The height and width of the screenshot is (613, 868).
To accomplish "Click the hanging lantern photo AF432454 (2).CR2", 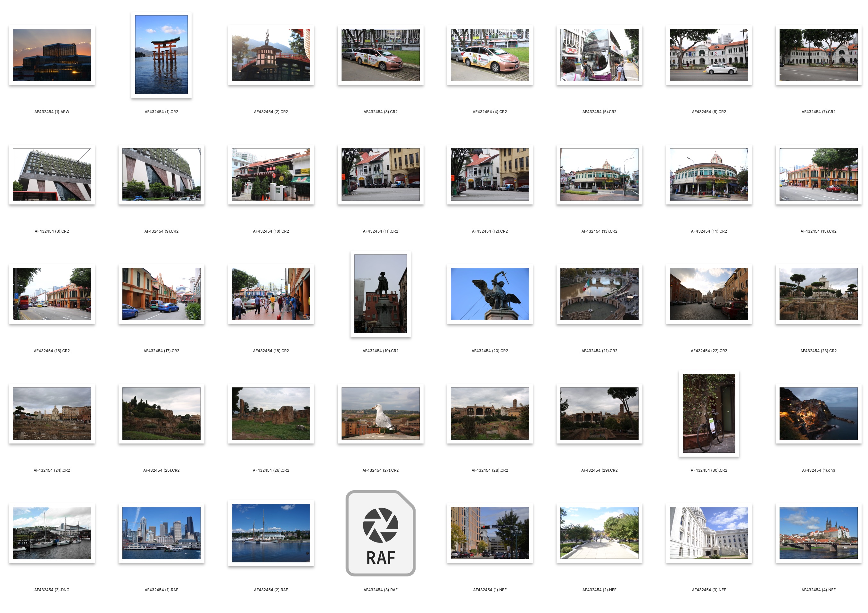I will click(271, 55).
